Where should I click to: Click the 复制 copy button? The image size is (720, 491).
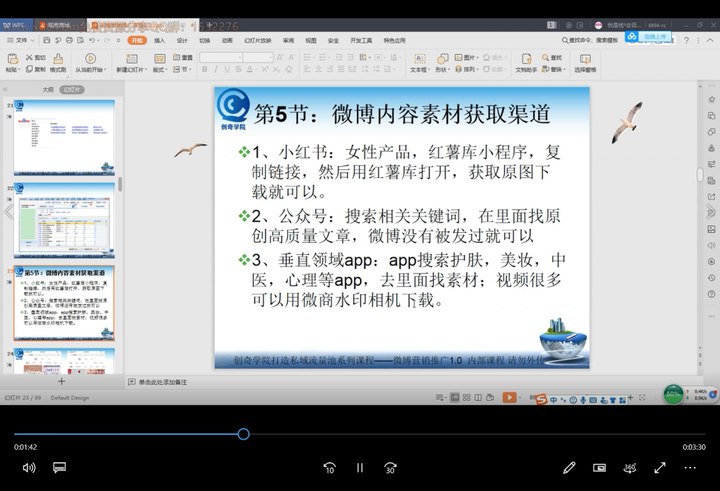[35, 69]
